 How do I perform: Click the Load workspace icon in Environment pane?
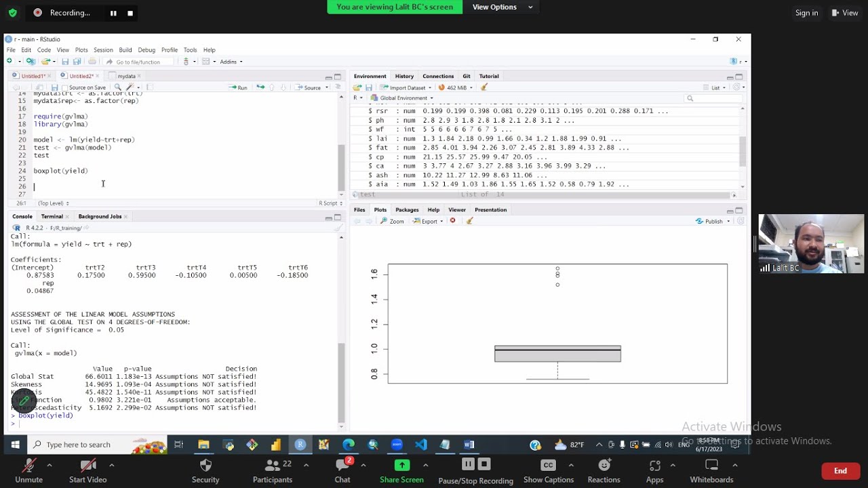pyautogui.click(x=357, y=87)
